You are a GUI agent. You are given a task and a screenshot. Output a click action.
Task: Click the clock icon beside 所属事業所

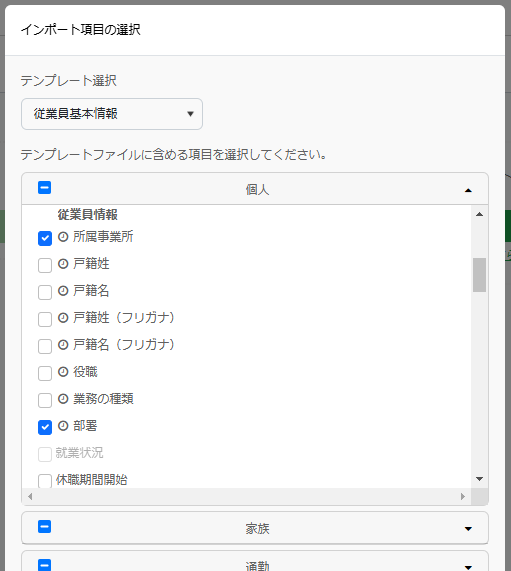coord(63,237)
